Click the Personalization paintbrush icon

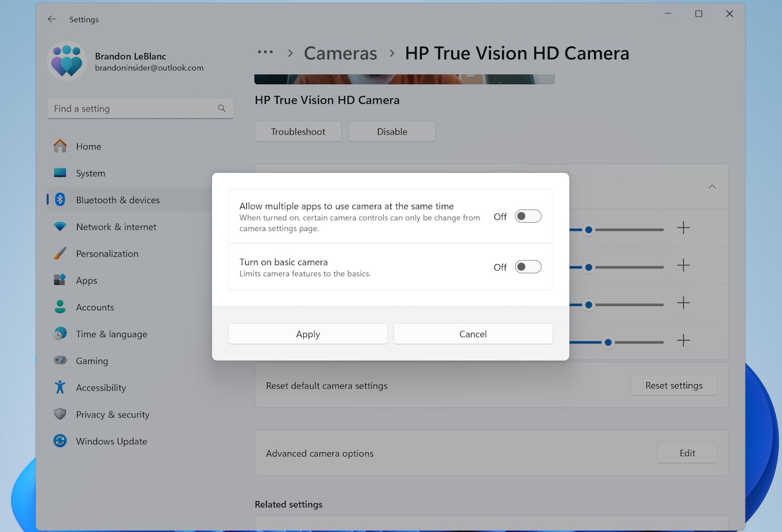pyautogui.click(x=60, y=253)
